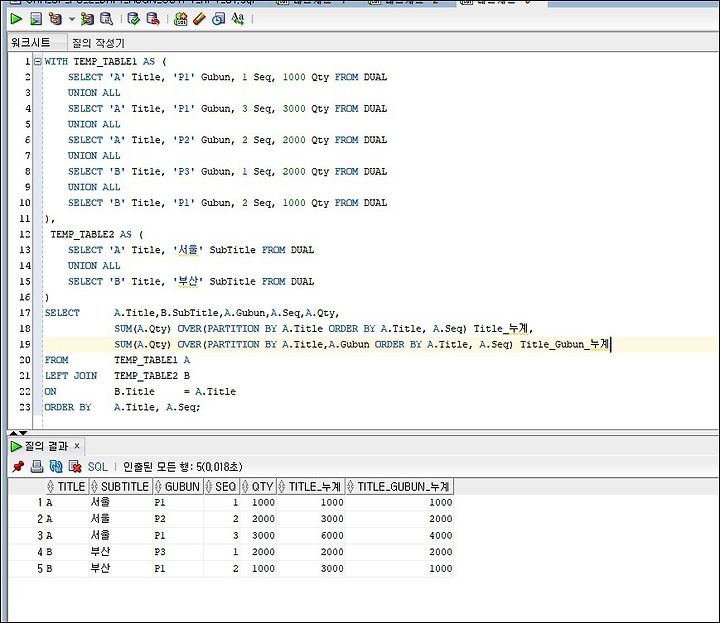Viewport: 720px width, 623px height.
Task: Click the ORDER BY keyword on line 23
Action: [68, 407]
